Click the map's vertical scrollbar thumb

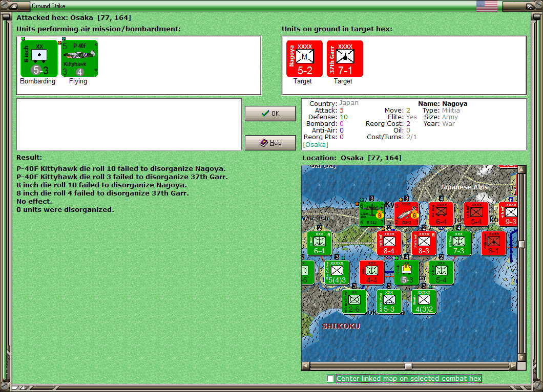(x=521, y=244)
